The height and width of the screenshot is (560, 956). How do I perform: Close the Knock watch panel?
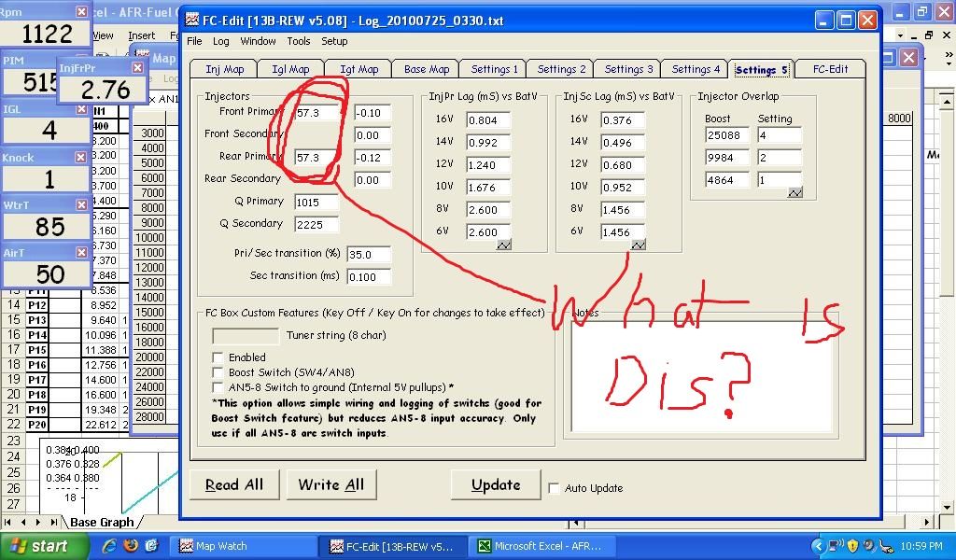pos(80,157)
